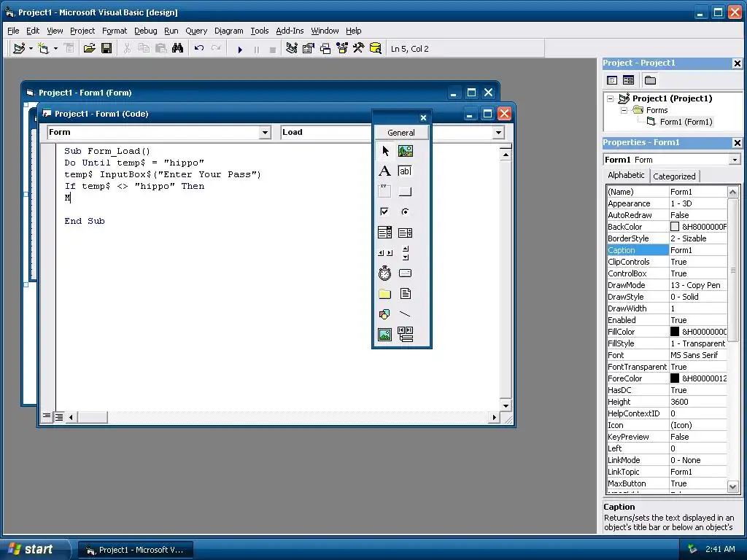Select the TextBox control in toolbox
The height and width of the screenshot is (560, 747).
click(406, 171)
